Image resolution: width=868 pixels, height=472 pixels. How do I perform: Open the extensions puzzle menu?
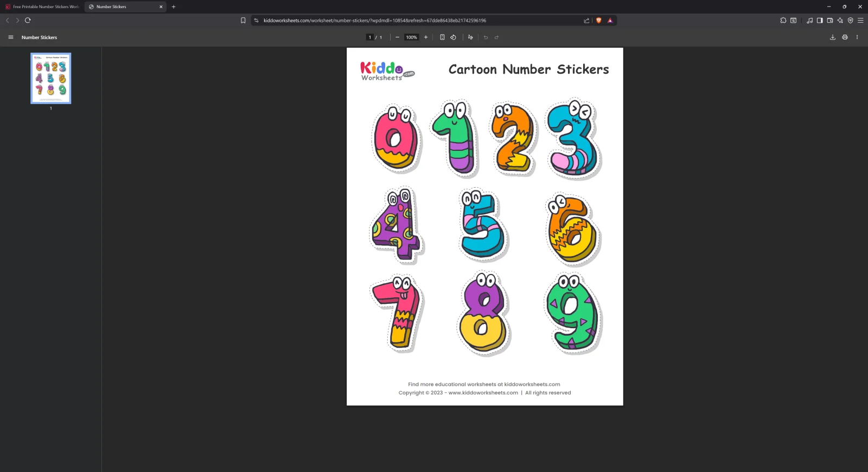coord(783,21)
